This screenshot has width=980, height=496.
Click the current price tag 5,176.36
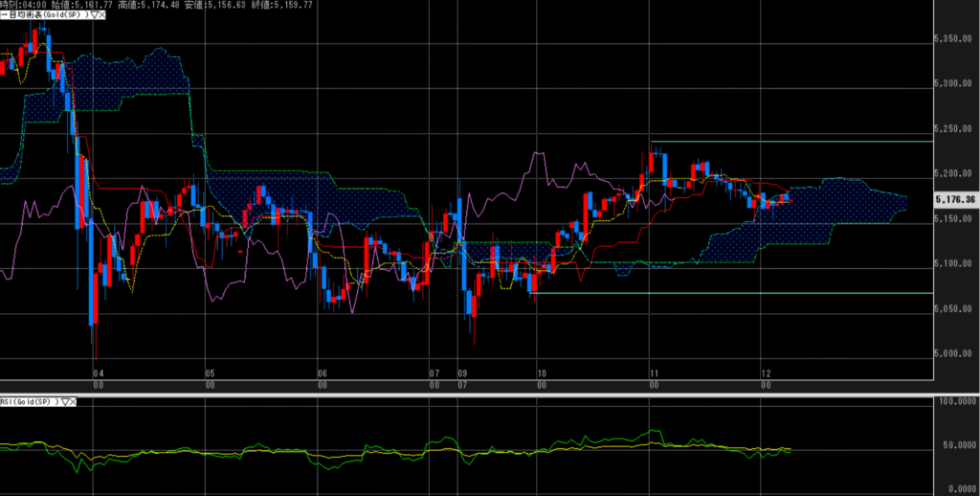tap(954, 200)
